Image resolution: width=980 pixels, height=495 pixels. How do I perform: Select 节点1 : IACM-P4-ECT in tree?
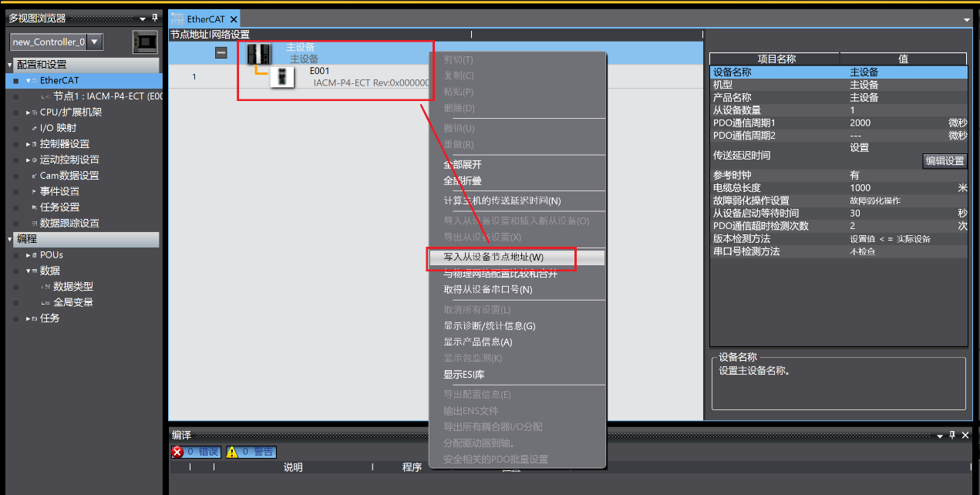(93, 95)
